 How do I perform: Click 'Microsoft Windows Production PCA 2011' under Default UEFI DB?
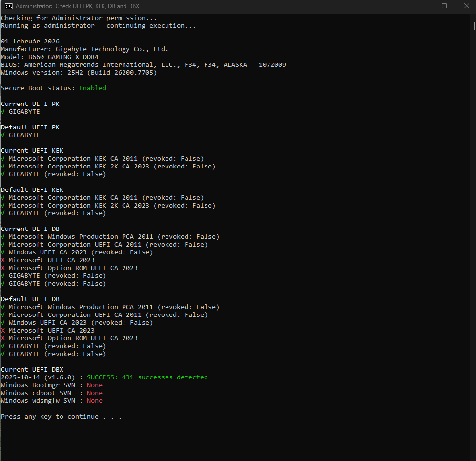(81, 307)
